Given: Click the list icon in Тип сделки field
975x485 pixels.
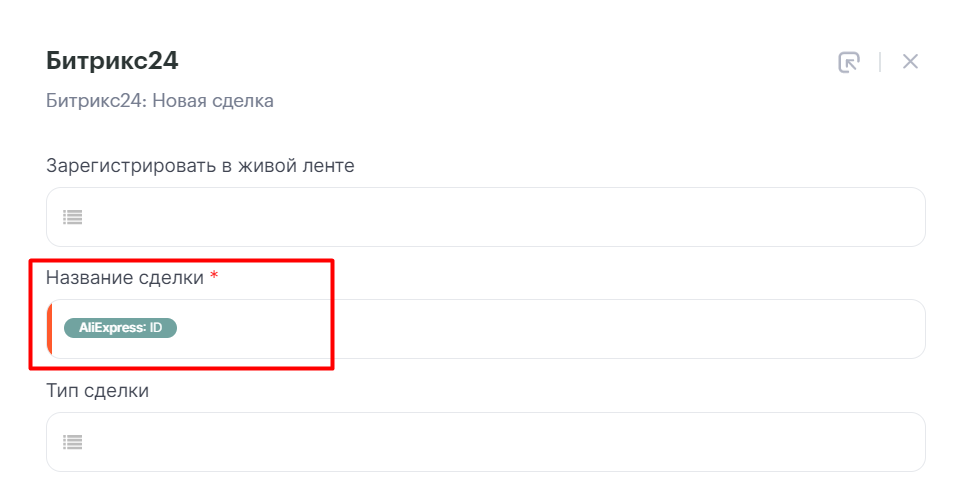Looking at the screenshot, I should pos(73,441).
